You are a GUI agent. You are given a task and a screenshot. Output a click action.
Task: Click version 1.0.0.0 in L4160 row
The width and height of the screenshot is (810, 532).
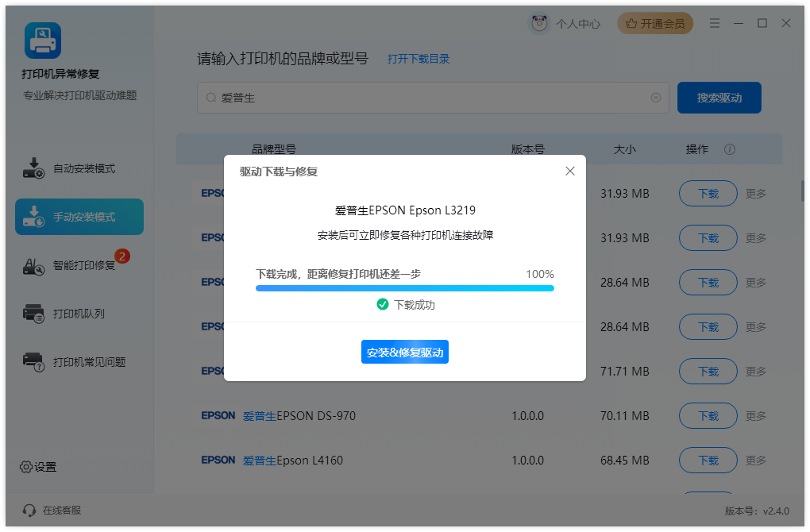click(527, 461)
